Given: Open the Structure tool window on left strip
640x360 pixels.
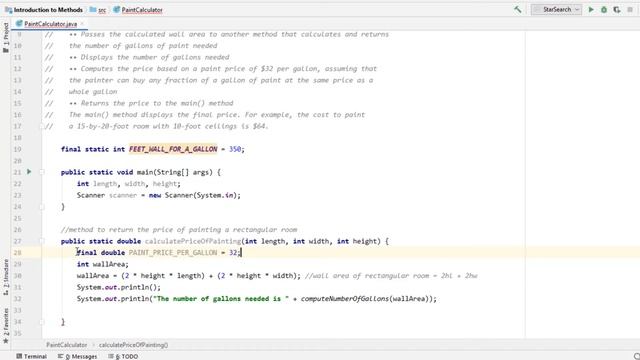Looking at the screenshot, I should coord(6,277).
